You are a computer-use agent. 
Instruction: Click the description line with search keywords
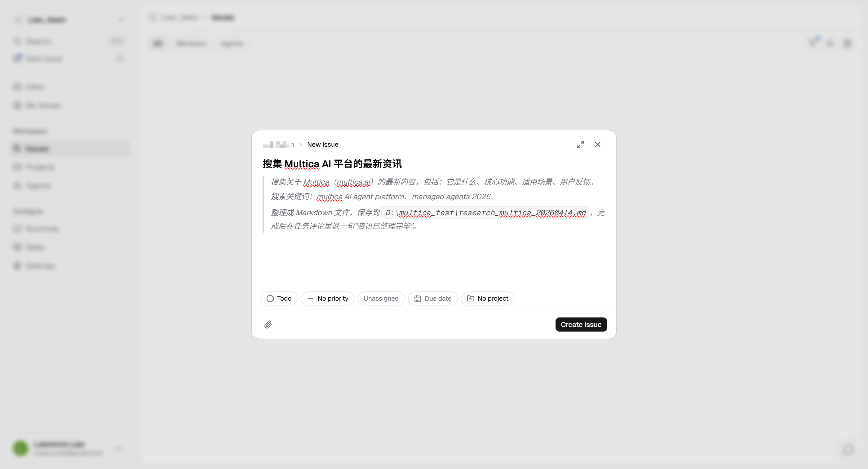coord(381,197)
